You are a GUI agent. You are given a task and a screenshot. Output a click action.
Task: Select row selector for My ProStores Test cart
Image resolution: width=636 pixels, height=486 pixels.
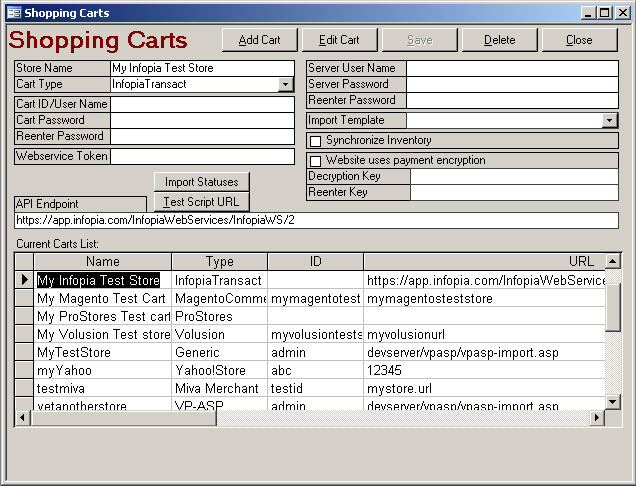[x=24, y=316]
